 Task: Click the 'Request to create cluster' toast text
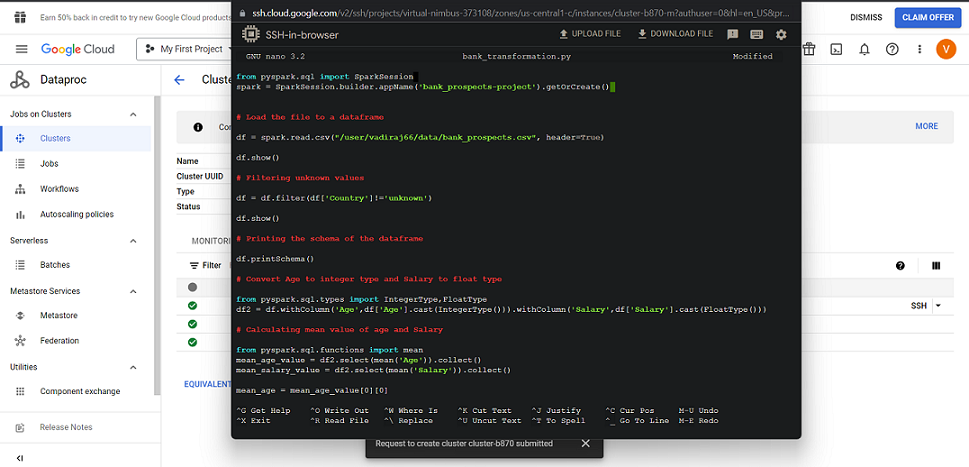click(464, 444)
